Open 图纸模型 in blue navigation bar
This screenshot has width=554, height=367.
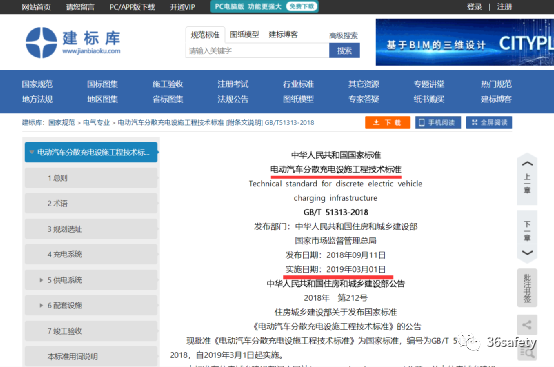(x=298, y=99)
